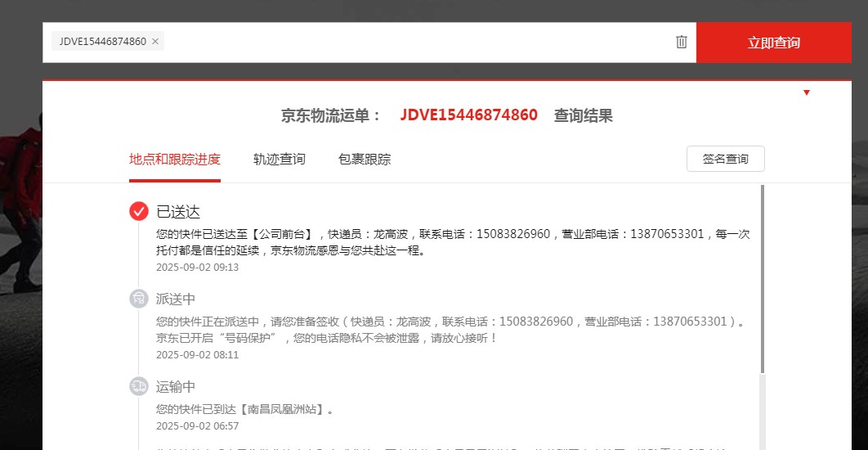Click the 签名查询 button
868x450 pixels.
point(725,159)
